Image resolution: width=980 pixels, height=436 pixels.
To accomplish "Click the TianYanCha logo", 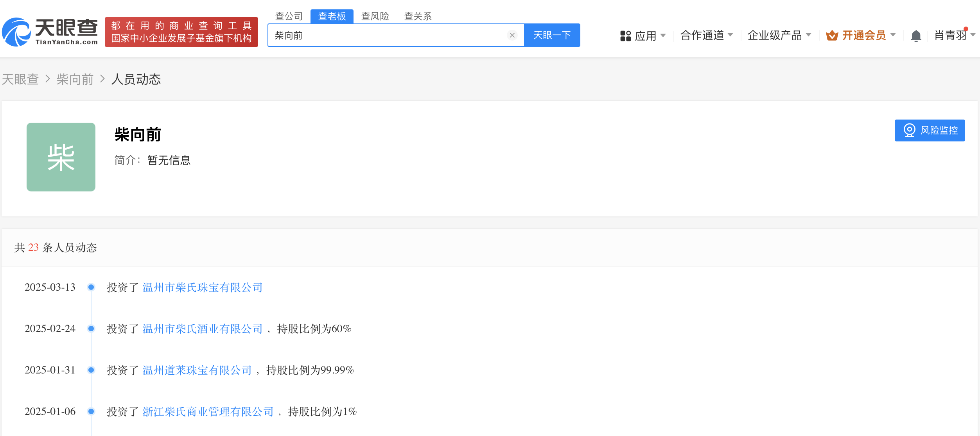I will 50,32.
